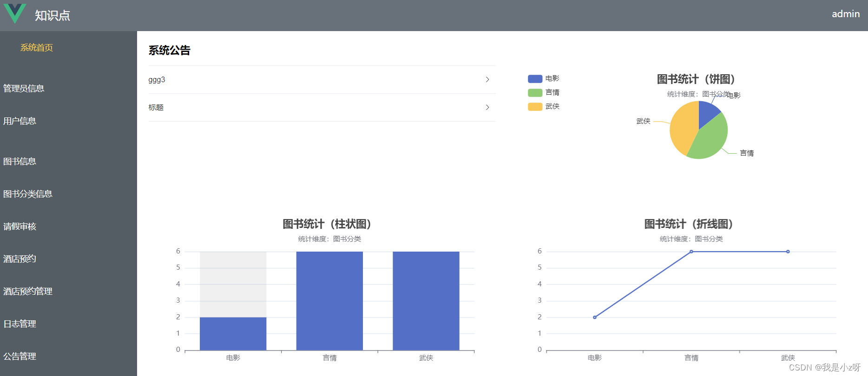868x376 pixels.
Task: Toggle the green 言情 legend swatch
Action: pyautogui.click(x=535, y=92)
